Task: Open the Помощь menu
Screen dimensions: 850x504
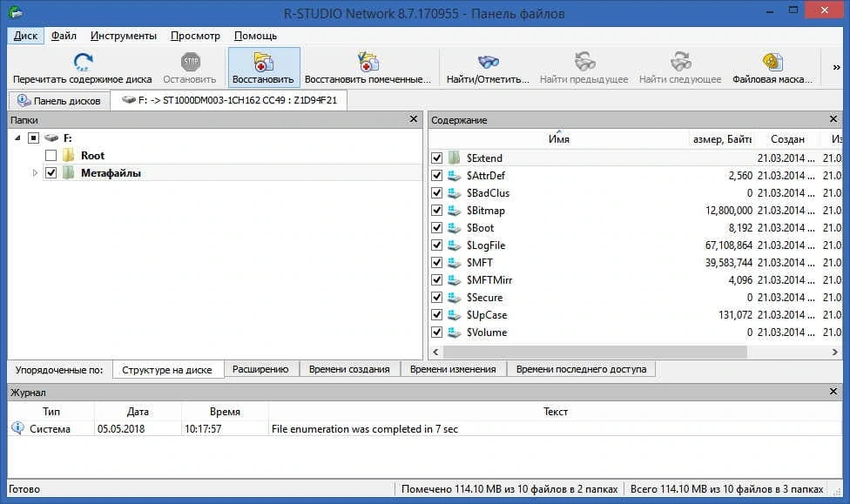Action: (255, 36)
